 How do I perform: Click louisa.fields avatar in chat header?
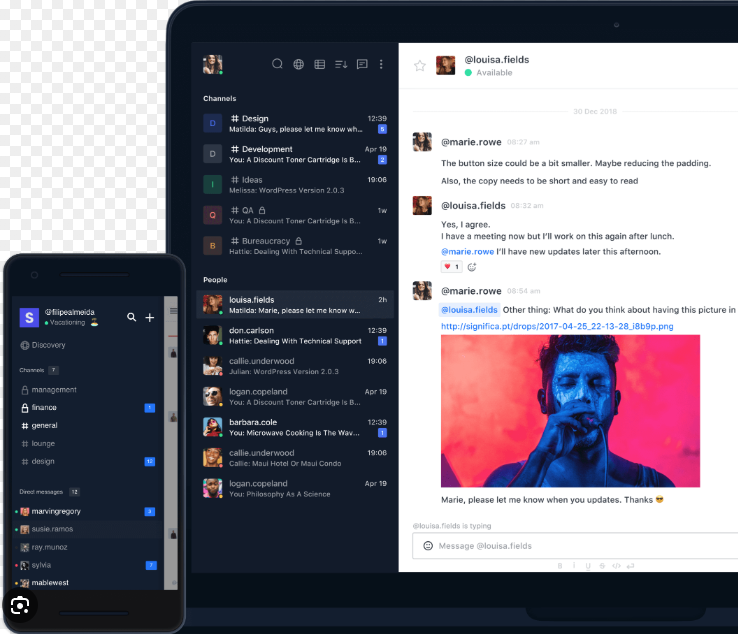[x=445, y=65]
